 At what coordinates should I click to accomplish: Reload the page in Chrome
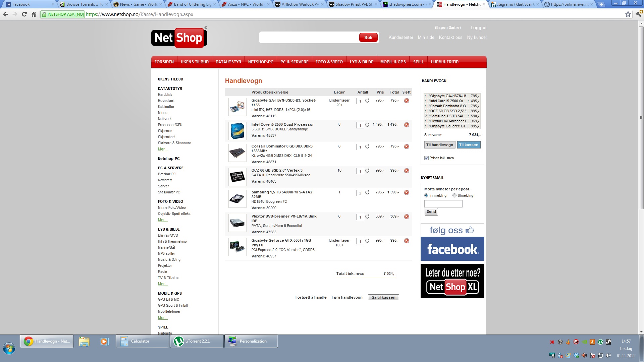[x=24, y=14]
